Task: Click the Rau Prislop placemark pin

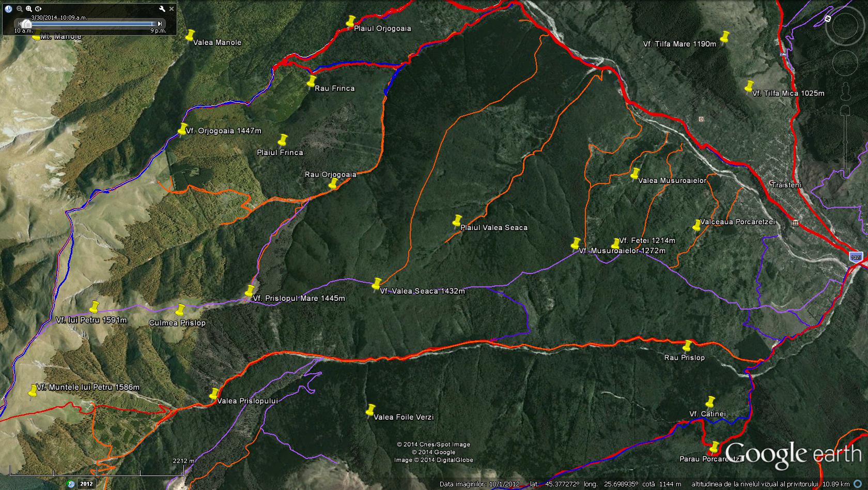Action: click(687, 345)
